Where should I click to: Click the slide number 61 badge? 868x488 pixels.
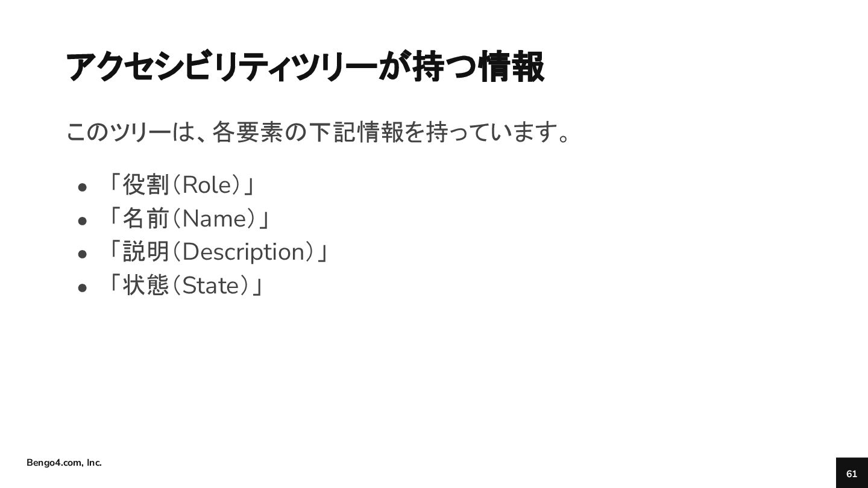[x=852, y=473]
